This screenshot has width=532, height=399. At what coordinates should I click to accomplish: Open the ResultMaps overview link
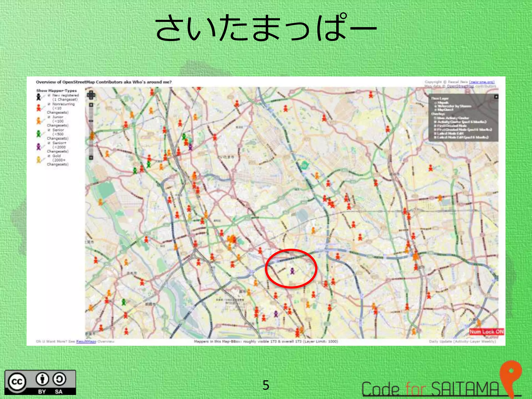pos(86,341)
